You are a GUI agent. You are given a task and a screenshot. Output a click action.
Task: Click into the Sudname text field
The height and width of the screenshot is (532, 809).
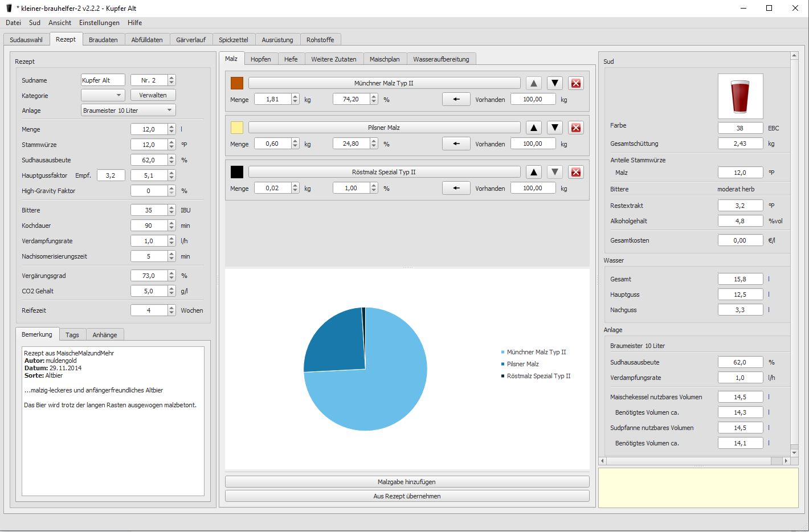pyautogui.click(x=103, y=80)
